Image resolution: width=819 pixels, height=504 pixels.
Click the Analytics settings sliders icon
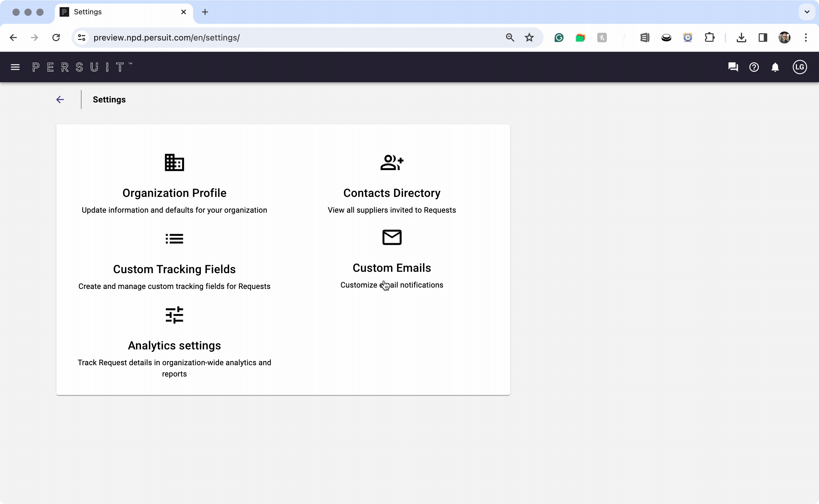(174, 315)
